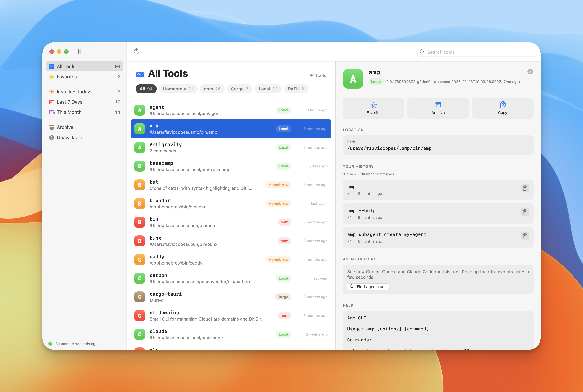Click '2 weeks ago' on claude row

[x=316, y=334]
